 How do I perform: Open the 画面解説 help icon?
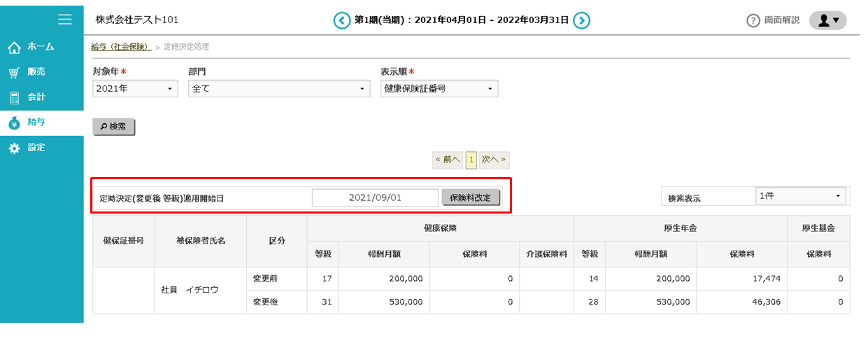(x=753, y=21)
